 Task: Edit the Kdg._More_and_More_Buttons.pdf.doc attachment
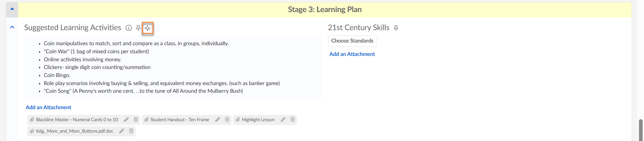[x=122, y=131]
